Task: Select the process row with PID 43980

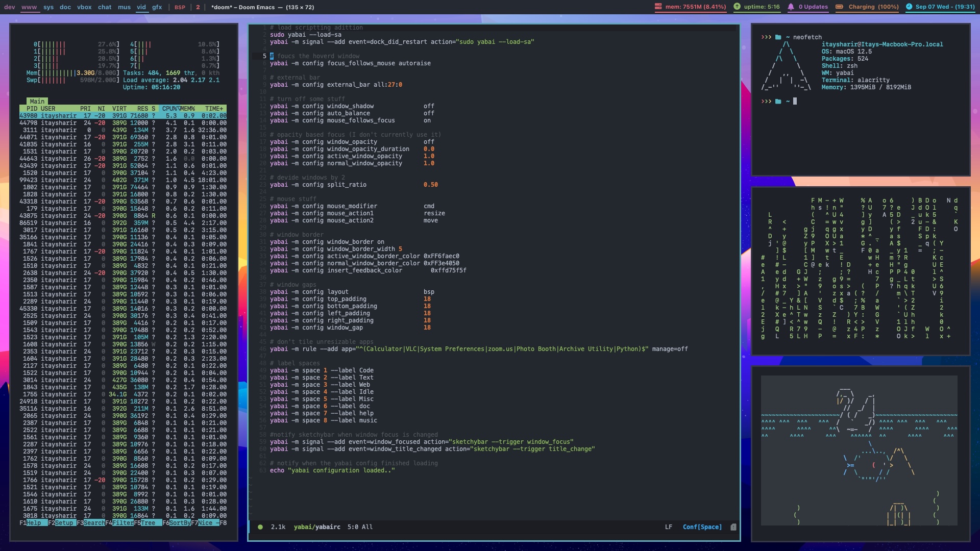Action: tap(122, 115)
